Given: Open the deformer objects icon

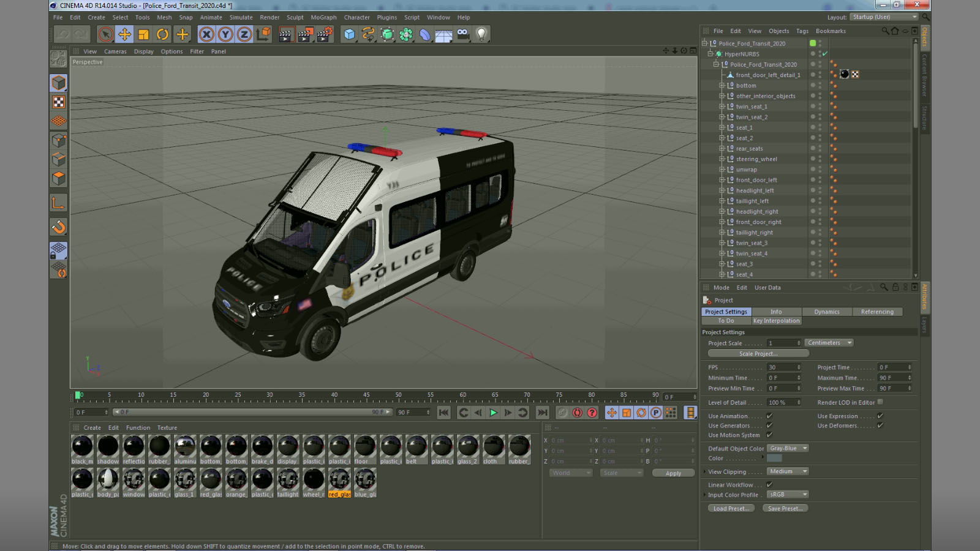Looking at the screenshot, I should 425,34.
